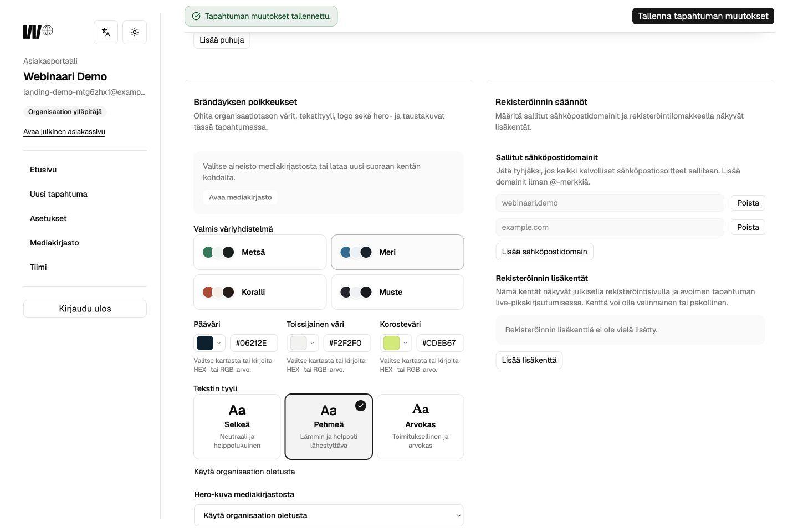The height and width of the screenshot is (532, 798).
Task: Click the Tekstin tyyli label
Action: (x=215, y=388)
